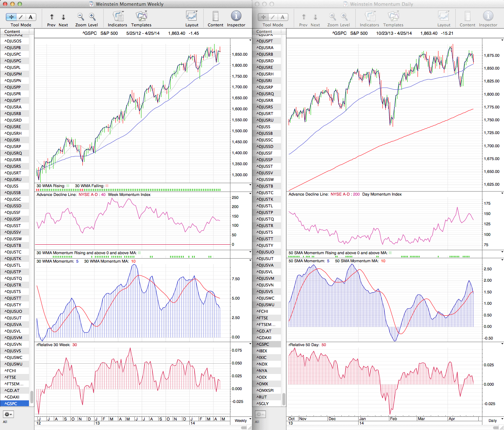Image resolution: width=504 pixels, height=430 pixels.
Task: Expand 30 WMA Rising pane menu arrow
Action: pos(250,185)
